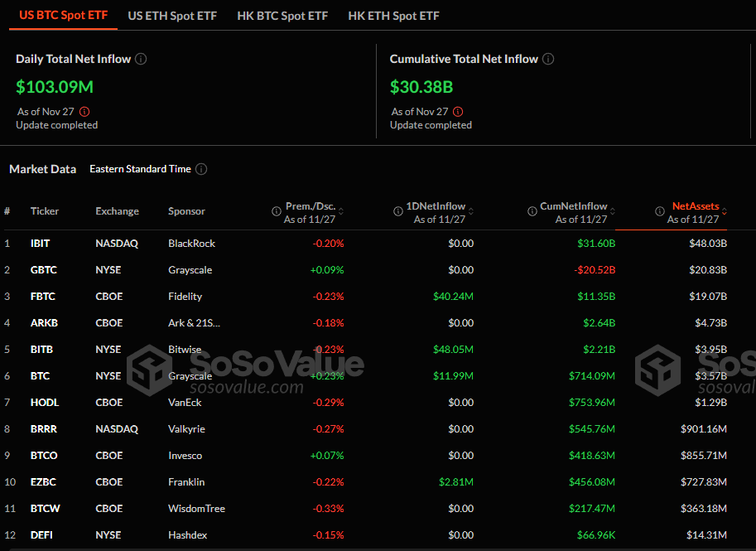Click the DEFI ticker from Hashdex
756x551 pixels.
(41, 535)
